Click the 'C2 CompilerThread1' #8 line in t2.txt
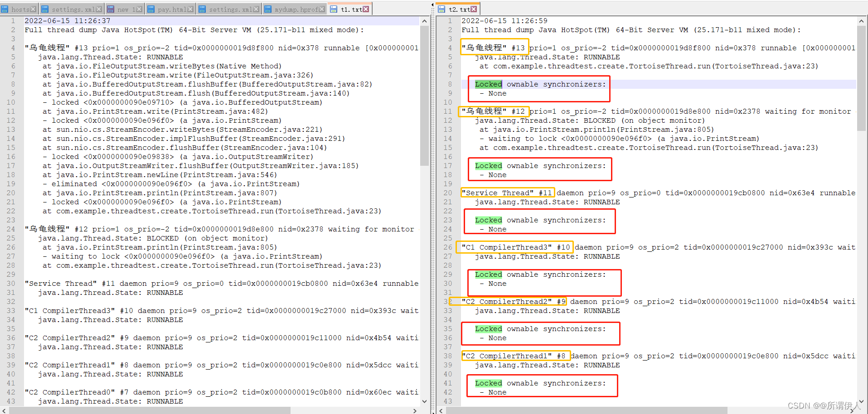The height and width of the screenshot is (414, 868). coord(659,356)
